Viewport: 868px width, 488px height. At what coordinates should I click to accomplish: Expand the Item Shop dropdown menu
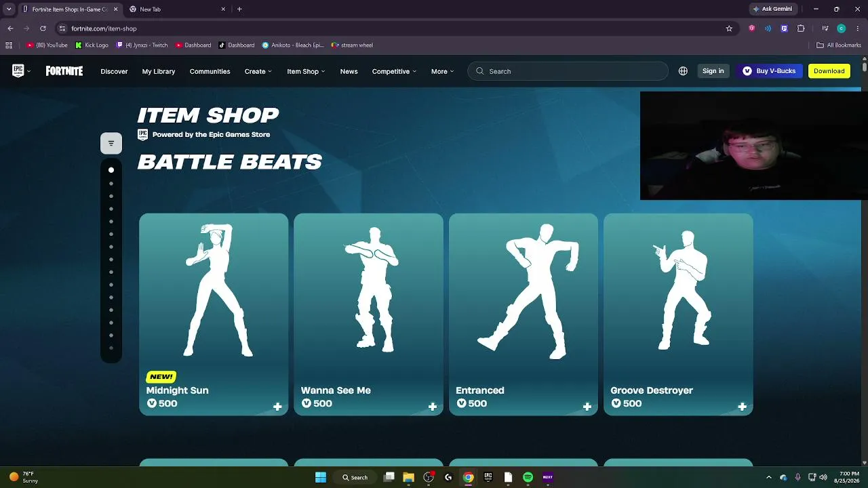[306, 71]
